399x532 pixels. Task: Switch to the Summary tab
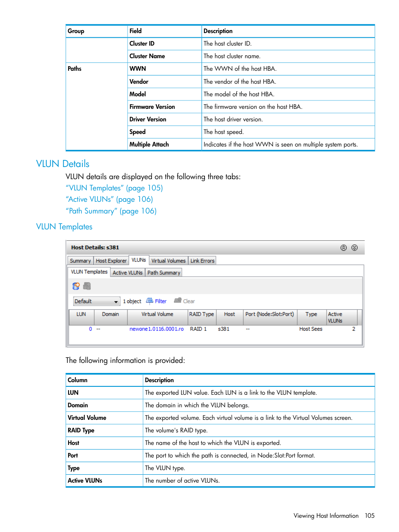click(x=80, y=261)
